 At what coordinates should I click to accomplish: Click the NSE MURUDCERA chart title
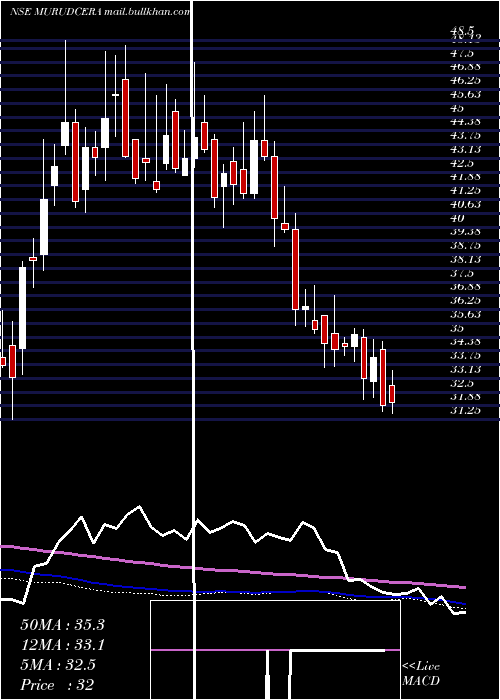tap(56, 12)
